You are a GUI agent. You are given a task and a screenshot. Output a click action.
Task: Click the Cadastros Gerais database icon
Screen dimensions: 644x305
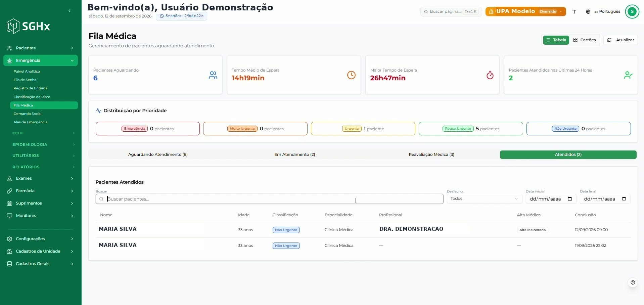pyautogui.click(x=10, y=264)
